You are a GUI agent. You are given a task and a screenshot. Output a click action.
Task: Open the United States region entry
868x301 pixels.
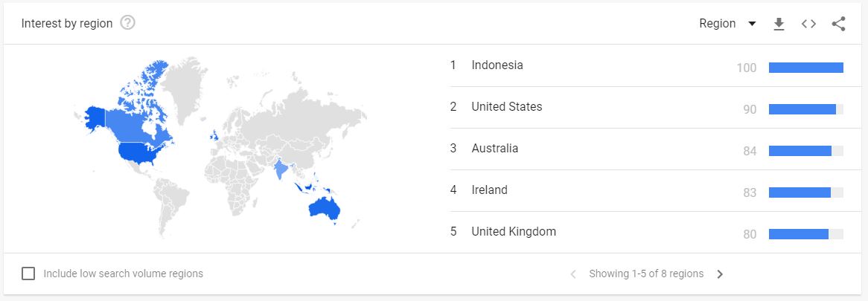point(506,107)
